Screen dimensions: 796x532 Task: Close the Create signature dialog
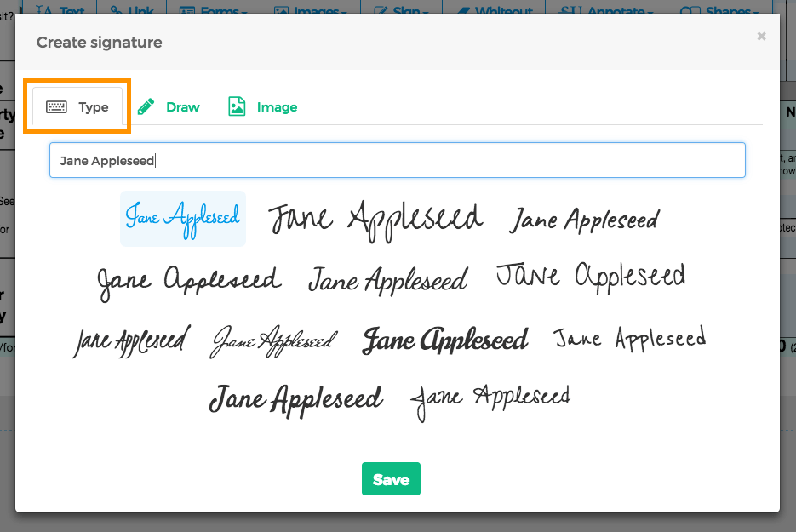pos(761,36)
